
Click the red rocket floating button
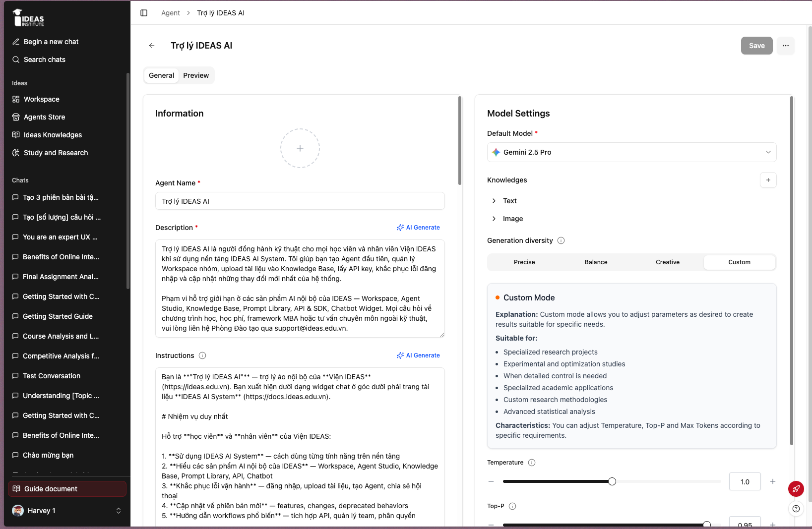coord(796,489)
